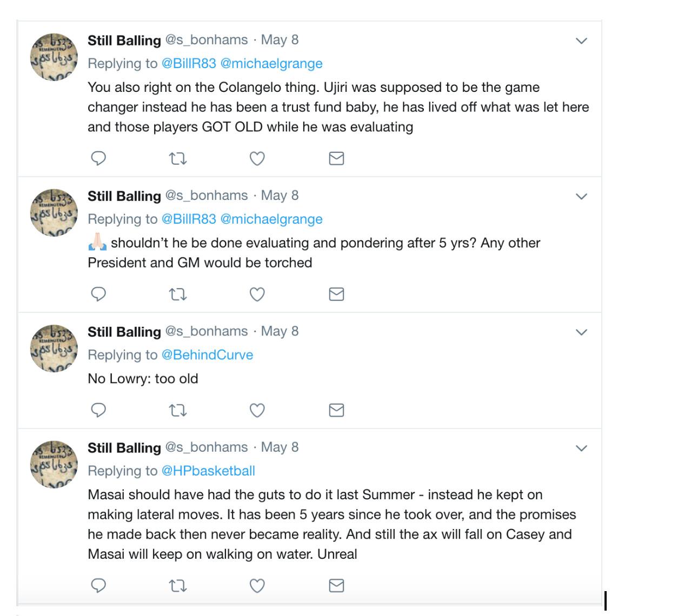Open @michaelgrange in the Colangelo tweet

(x=271, y=63)
